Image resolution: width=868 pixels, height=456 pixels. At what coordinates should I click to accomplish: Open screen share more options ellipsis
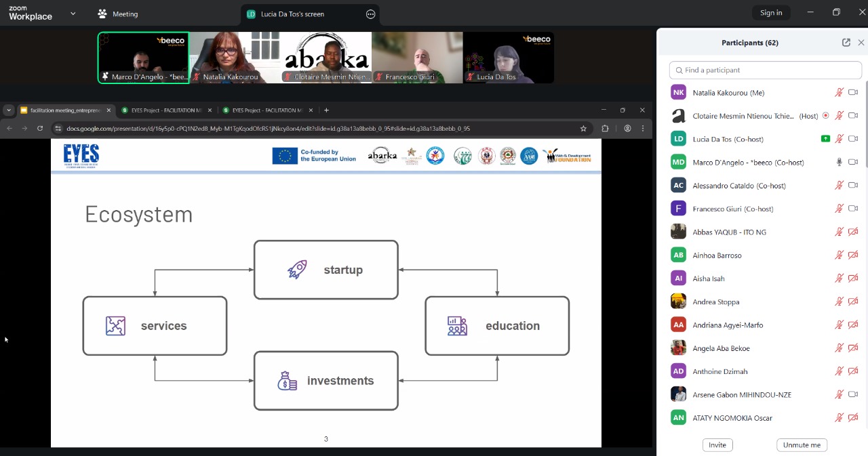coord(370,14)
